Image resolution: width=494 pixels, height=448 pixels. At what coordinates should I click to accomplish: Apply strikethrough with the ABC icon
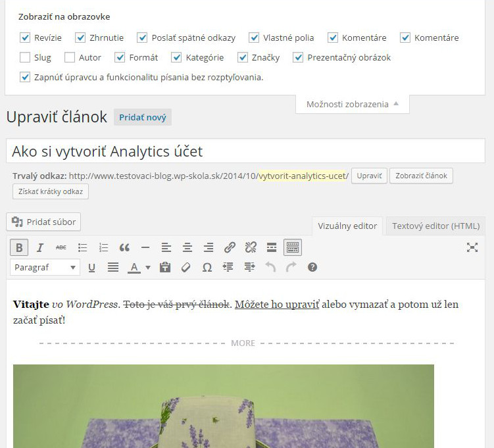click(61, 247)
